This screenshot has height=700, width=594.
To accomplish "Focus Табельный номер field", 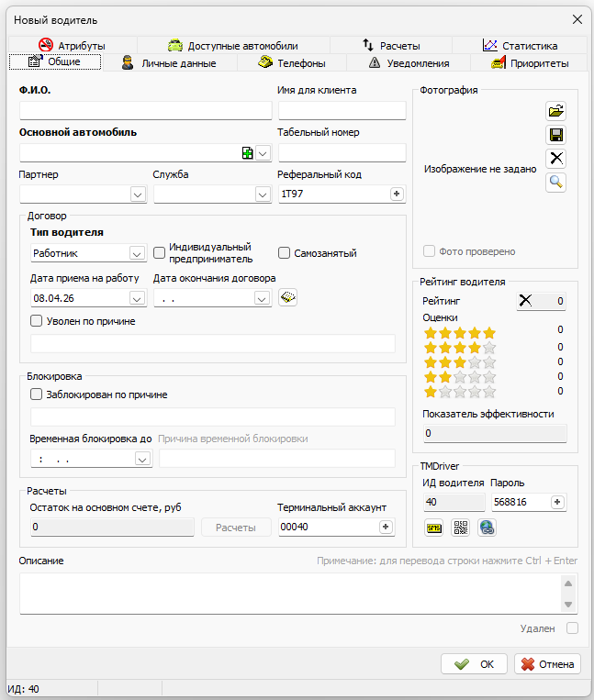I will coord(342,152).
